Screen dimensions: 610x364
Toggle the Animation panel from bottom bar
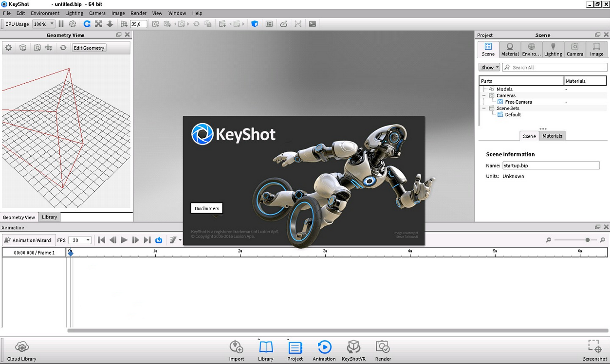pyautogui.click(x=324, y=351)
